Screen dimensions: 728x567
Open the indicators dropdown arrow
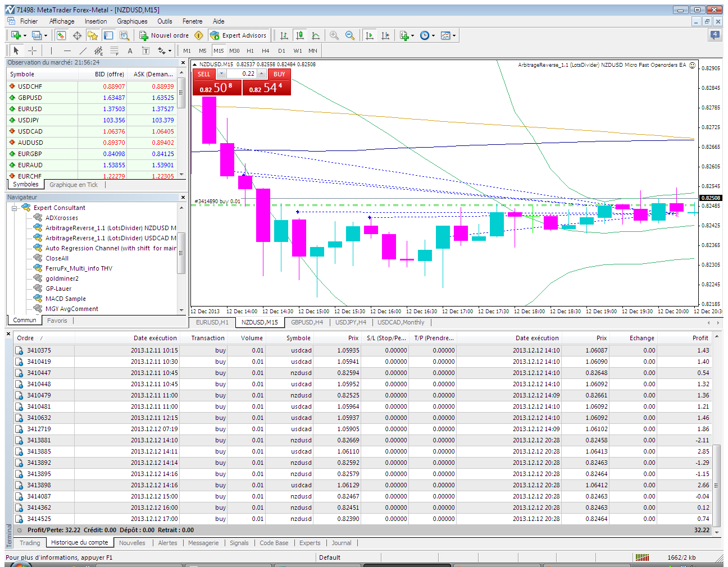(413, 35)
